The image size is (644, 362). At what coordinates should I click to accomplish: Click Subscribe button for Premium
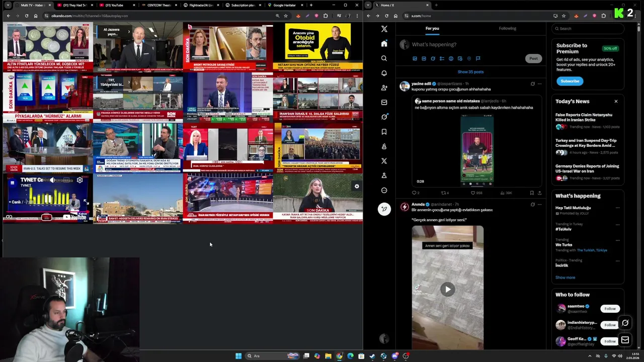(x=570, y=81)
